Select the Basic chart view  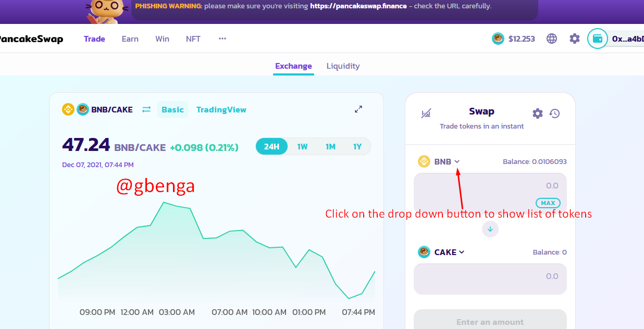(x=172, y=109)
